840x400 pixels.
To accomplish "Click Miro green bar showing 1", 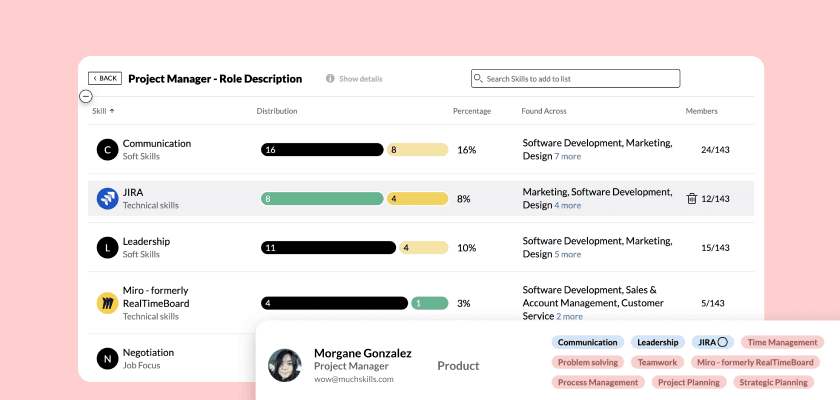I will click(x=430, y=303).
